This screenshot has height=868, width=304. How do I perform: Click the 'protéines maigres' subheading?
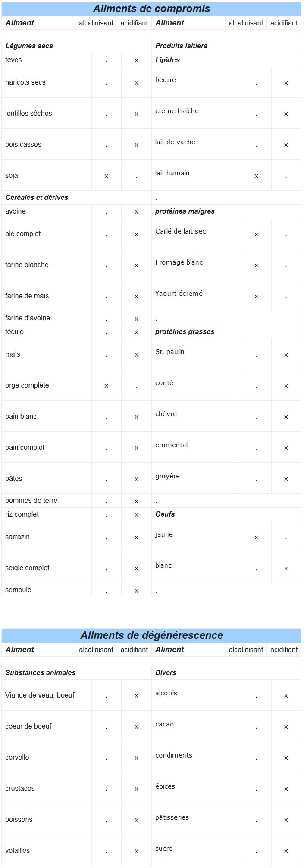tap(185, 211)
